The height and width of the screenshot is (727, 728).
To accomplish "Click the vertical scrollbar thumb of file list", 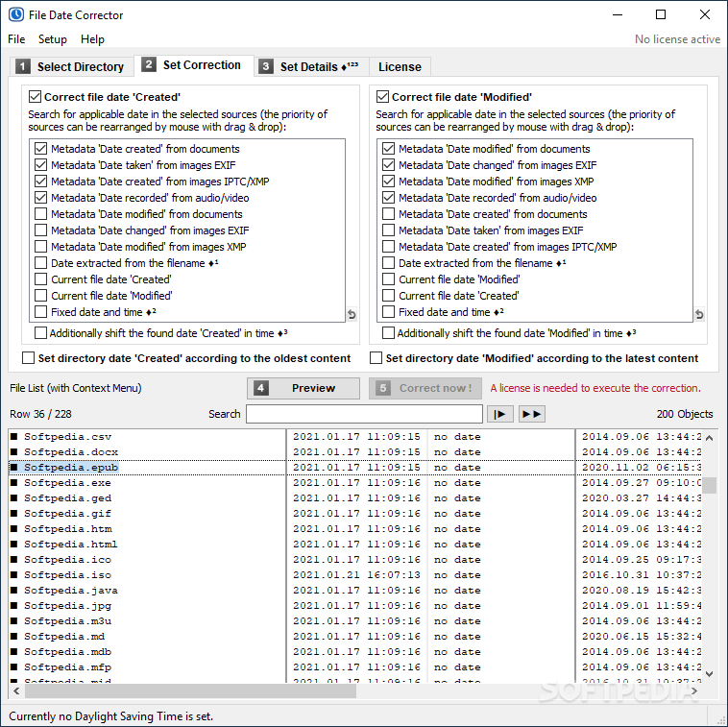I will click(709, 485).
